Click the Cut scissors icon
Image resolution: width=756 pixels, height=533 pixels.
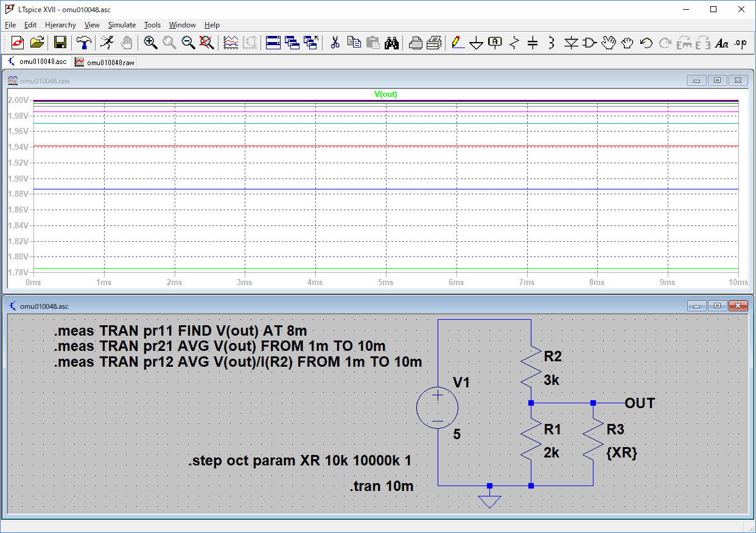(x=334, y=43)
